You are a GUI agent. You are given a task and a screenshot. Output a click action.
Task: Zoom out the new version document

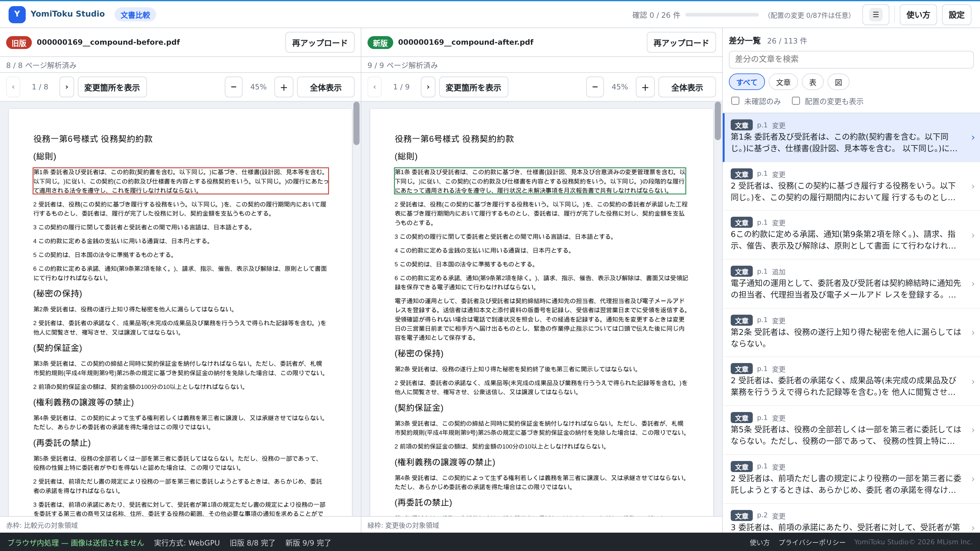coord(595,87)
